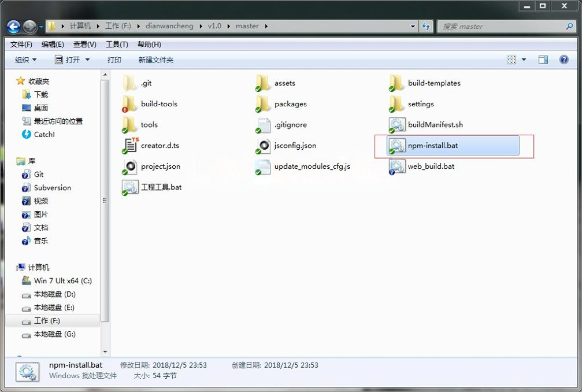Select the update_modules_cfg.js file icon
The height and width of the screenshot is (392, 582).
pos(263,167)
